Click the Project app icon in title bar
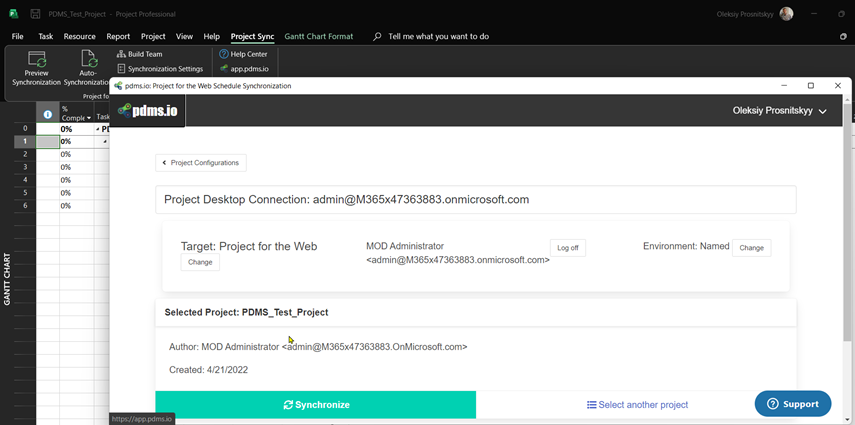The image size is (855, 425). [13, 14]
